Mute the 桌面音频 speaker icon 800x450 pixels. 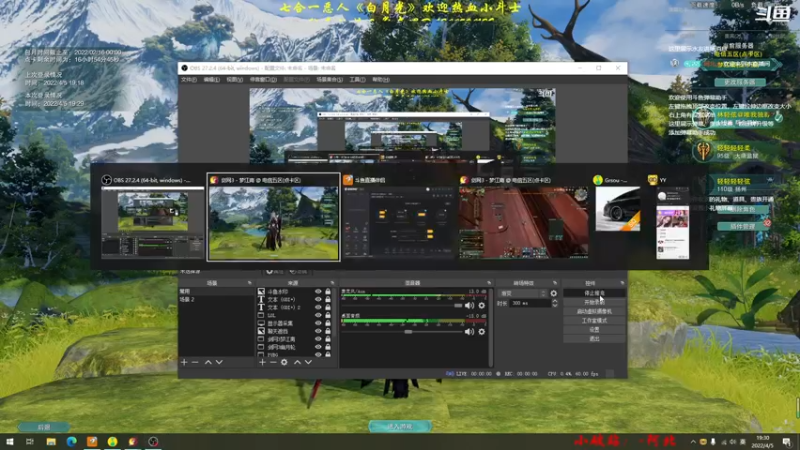point(469,332)
